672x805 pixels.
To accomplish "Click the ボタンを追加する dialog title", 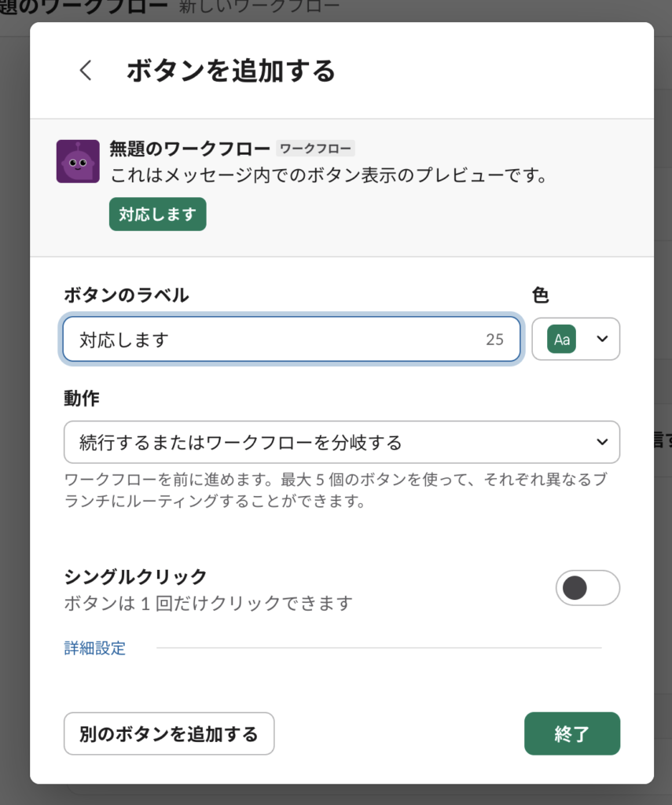I will 231,70.
